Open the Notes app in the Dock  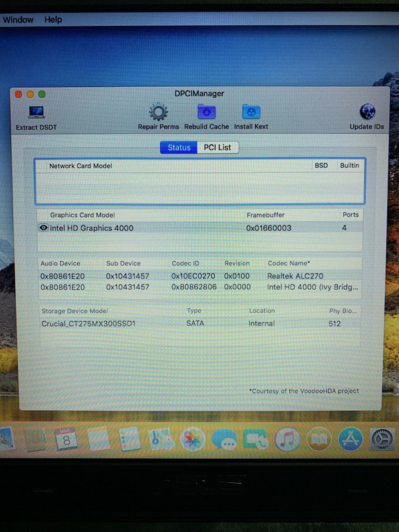point(98,439)
